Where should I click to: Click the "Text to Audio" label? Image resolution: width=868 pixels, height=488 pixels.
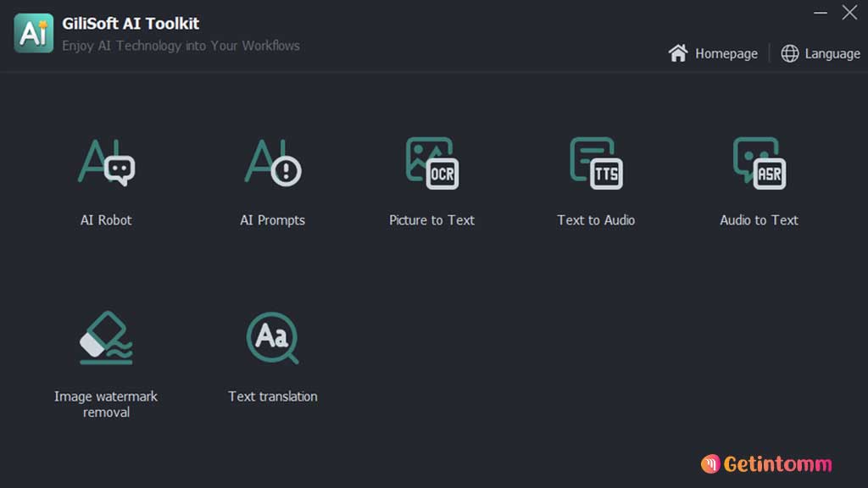[x=596, y=220]
